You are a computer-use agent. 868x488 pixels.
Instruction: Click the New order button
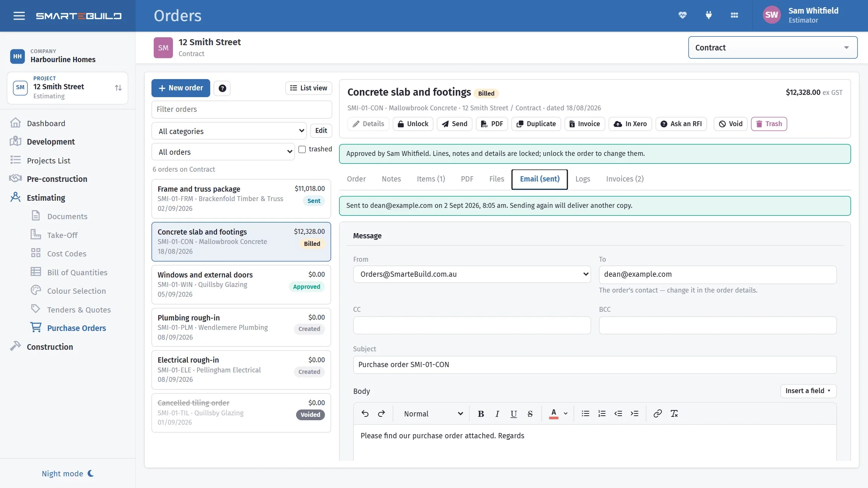click(181, 88)
